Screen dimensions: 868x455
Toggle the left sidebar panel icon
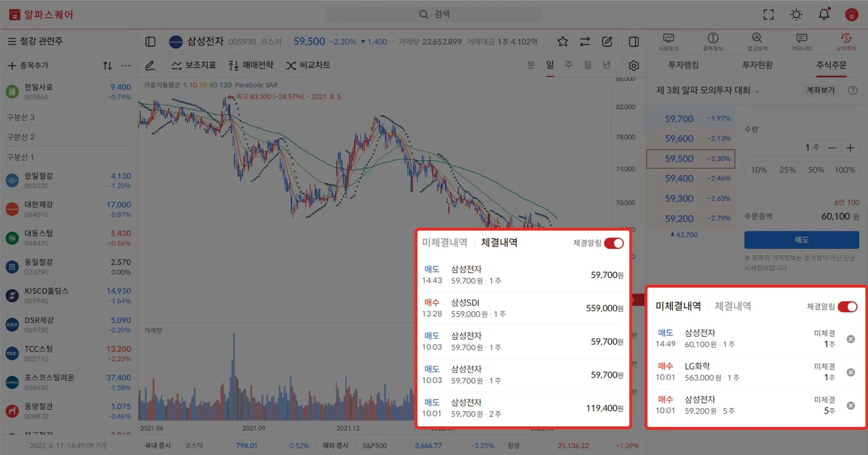[150, 42]
